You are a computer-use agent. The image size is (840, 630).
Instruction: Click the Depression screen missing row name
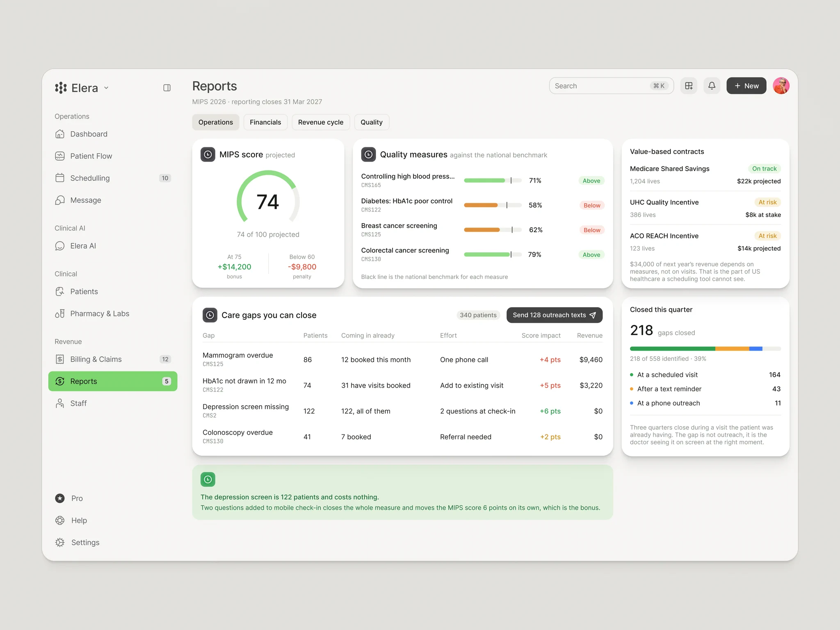pyautogui.click(x=246, y=406)
